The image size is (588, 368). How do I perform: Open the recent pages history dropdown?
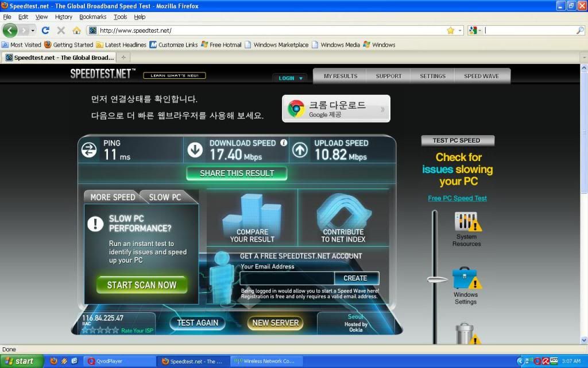pyautogui.click(x=33, y=30)
